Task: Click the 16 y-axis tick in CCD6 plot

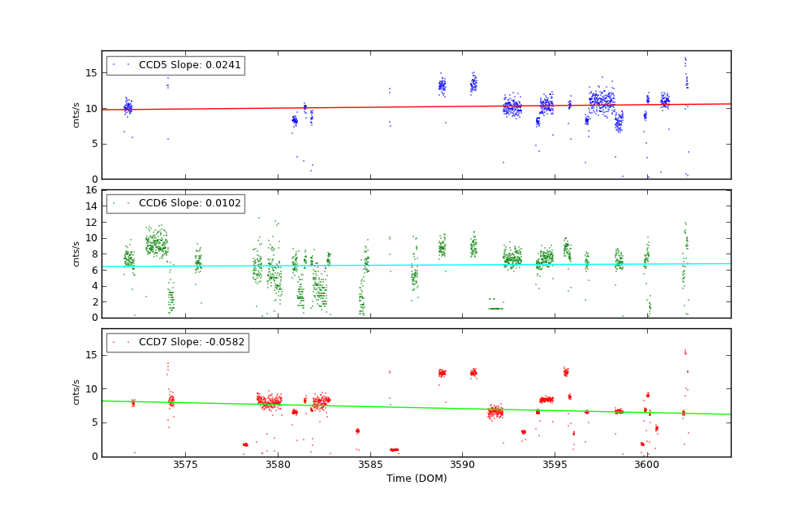Action: (92, 190)
